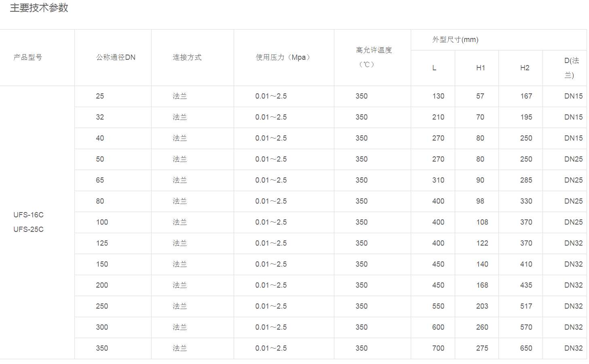The image size is (589, 364).
Task: Select the 高允许温度 column header
Action: 374,50
